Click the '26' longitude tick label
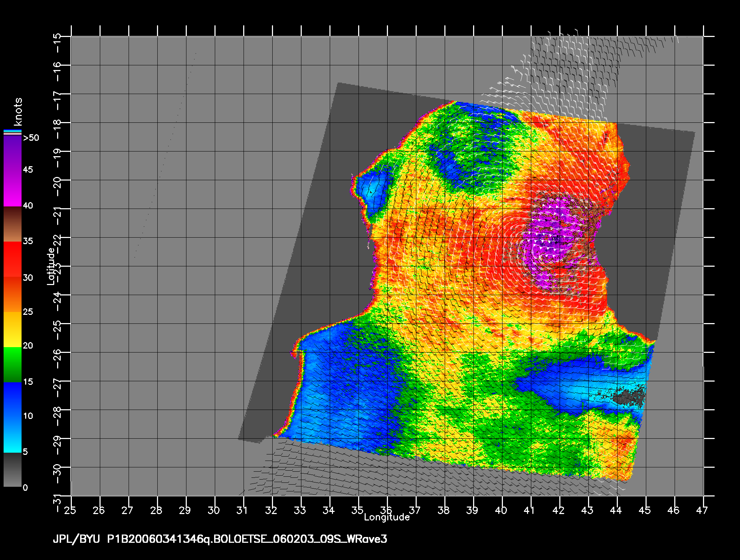This screenshot has height=560, width=740. tap(99, 510)
